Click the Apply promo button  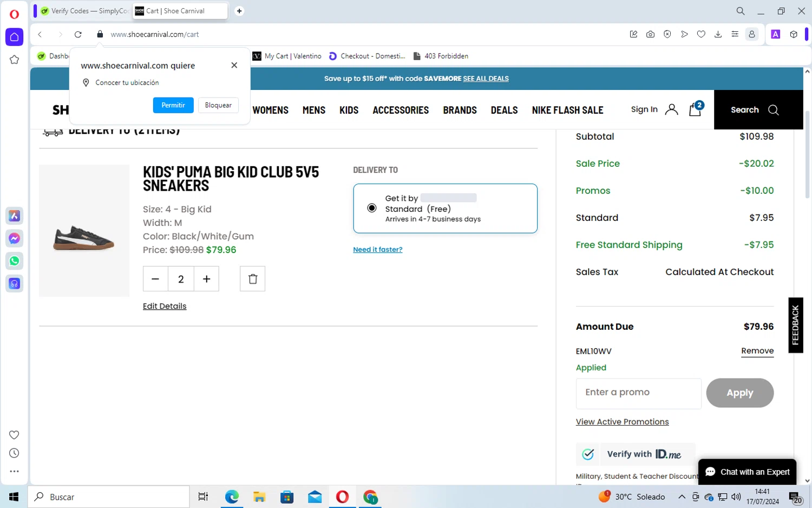pyautogui.click(x=740, y=393)
